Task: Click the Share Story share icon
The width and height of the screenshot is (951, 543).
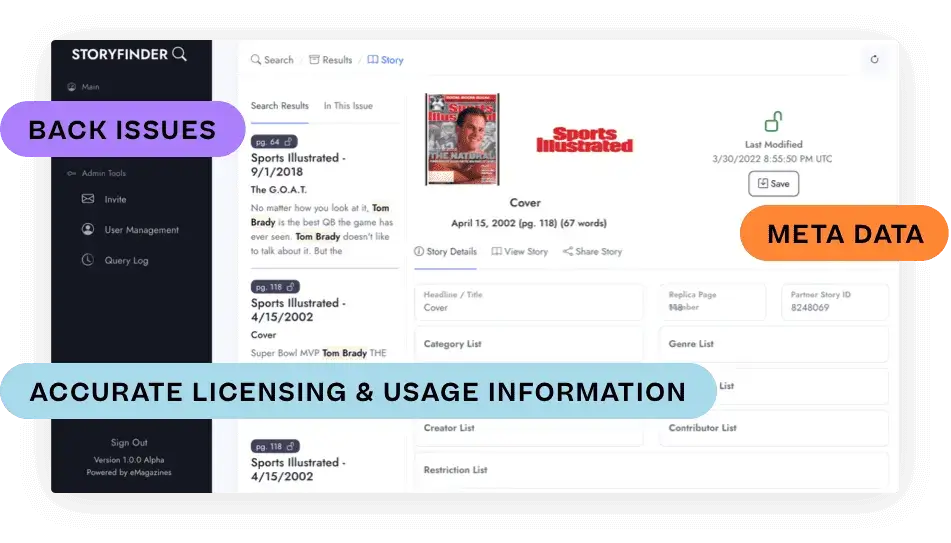Action: pos(568,251)
